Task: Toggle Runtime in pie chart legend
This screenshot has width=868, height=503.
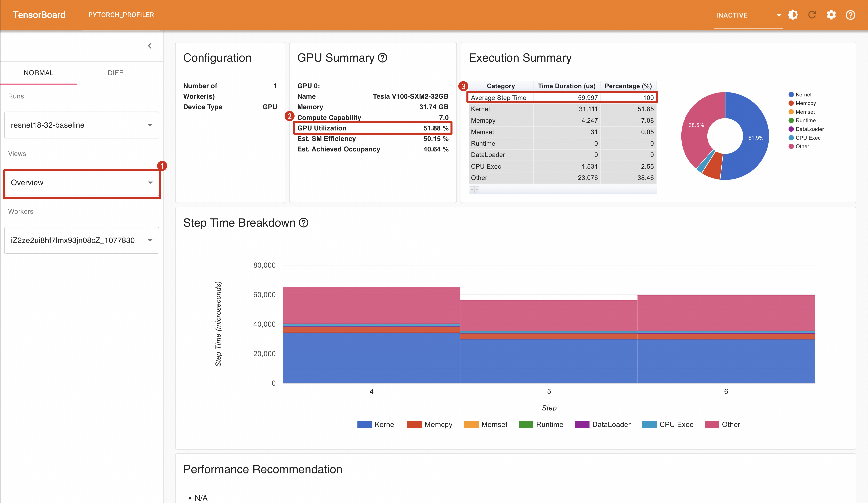Action: [x=802, y=120]
